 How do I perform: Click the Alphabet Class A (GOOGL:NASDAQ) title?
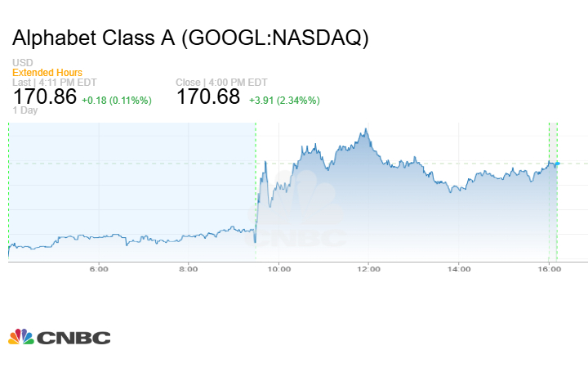pos(191,38)
